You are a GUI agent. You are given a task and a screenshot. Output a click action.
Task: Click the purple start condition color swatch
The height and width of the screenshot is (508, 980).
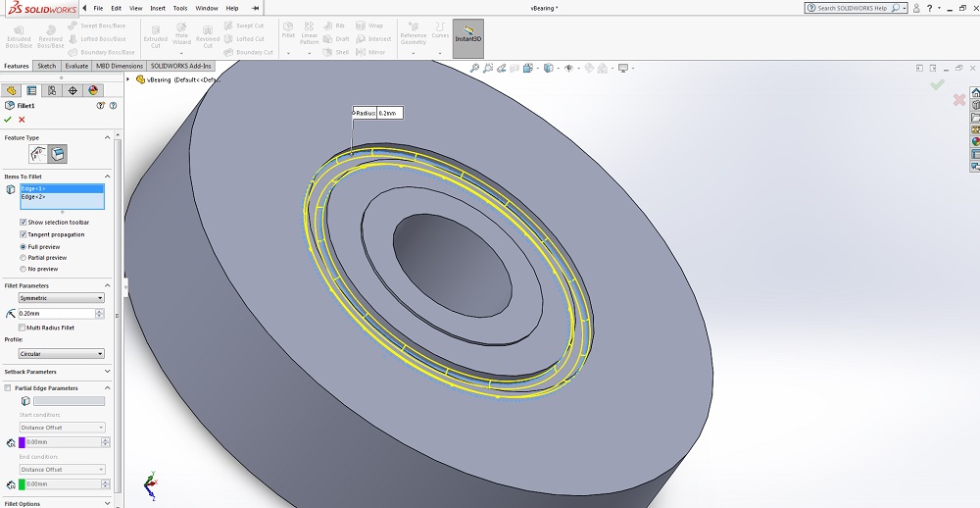tap(22, 442)
